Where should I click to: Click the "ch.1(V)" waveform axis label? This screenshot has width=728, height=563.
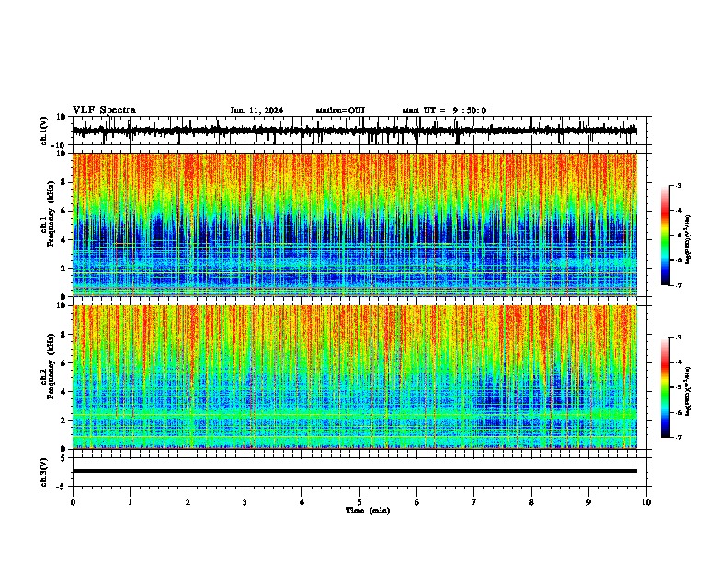(44, 131)
